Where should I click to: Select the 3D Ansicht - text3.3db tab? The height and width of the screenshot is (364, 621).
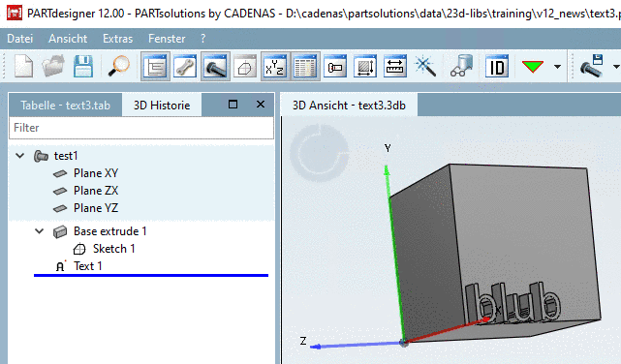point(349,106)
